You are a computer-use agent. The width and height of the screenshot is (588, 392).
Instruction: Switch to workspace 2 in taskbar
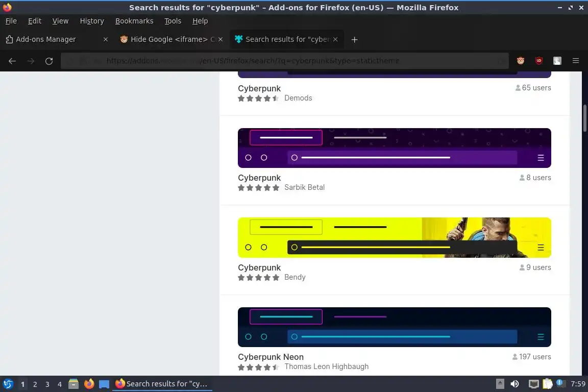pyautogui.click(x=35, y=384)
